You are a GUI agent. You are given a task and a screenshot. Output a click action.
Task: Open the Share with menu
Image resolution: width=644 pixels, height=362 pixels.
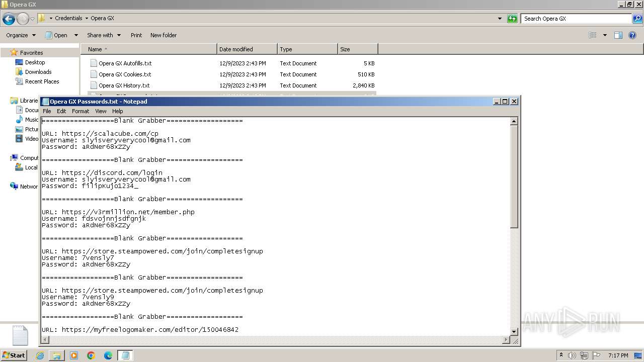(104, 35)
